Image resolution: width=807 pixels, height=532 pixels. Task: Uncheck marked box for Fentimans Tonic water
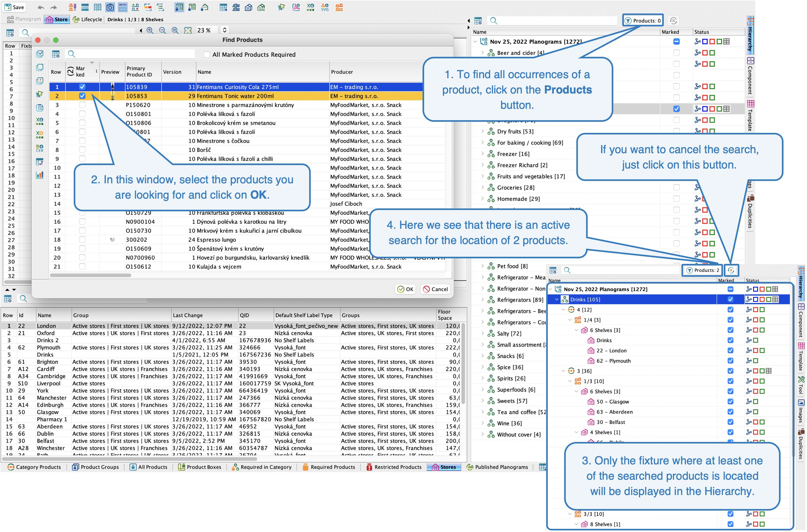click(82, 96)
